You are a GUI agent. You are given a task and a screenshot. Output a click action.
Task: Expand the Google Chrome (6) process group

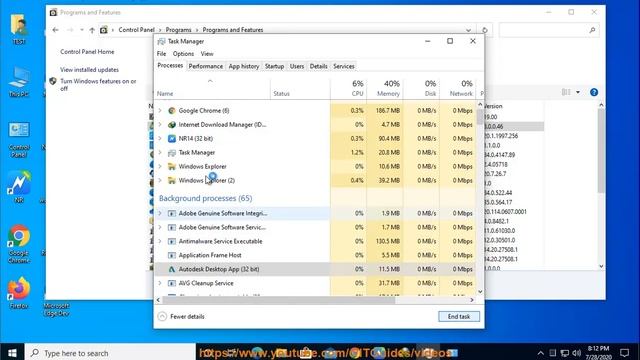[x=160, y=111]
